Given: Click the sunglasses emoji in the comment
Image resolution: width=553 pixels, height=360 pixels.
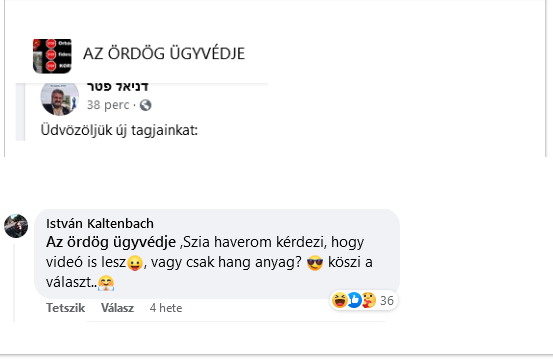Looking at the screenshot, I should tap(315, 263).
